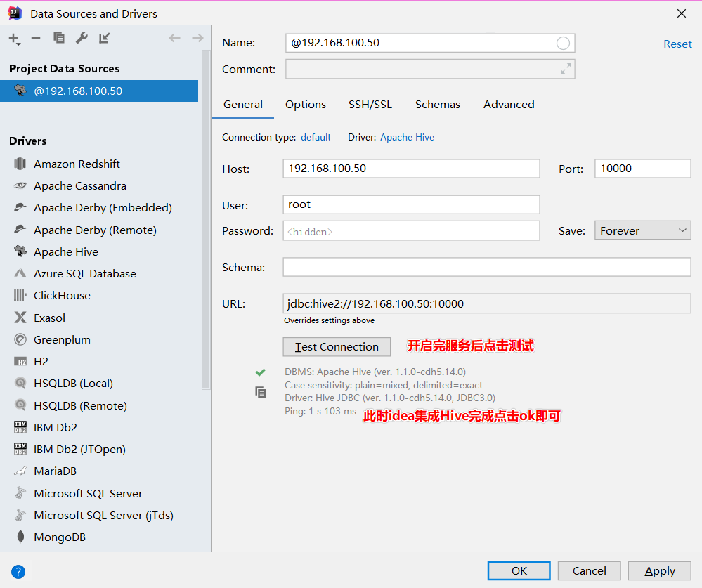The width and height of the screenshot is (702, 588).
Task: Click the forward navigation arrow
Action: click(x=196, y=38)
